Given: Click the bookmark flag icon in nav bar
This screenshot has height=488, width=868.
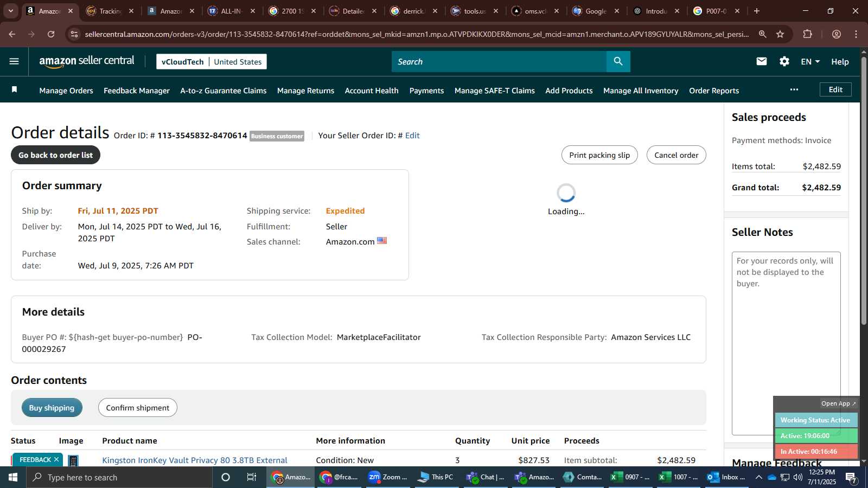Looking at the screenshot, I should click(x=15, y=89).
